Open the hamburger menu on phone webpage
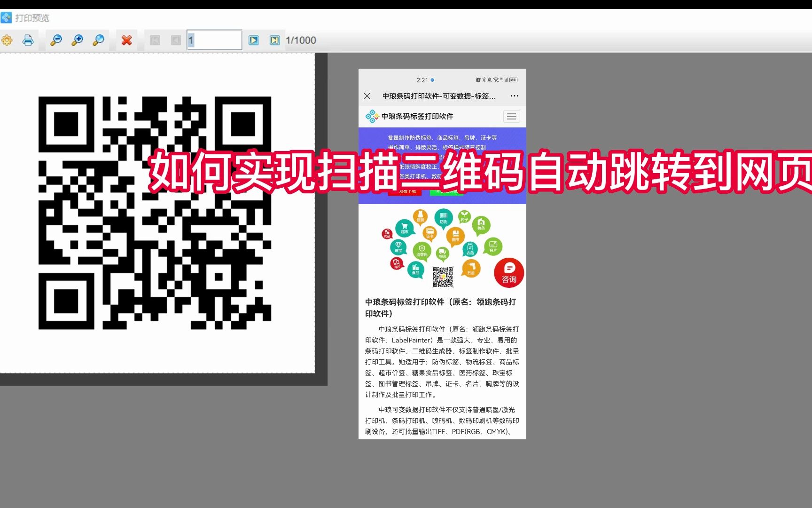The height and width of the screenshot is (508, 812). coord(511,116)
